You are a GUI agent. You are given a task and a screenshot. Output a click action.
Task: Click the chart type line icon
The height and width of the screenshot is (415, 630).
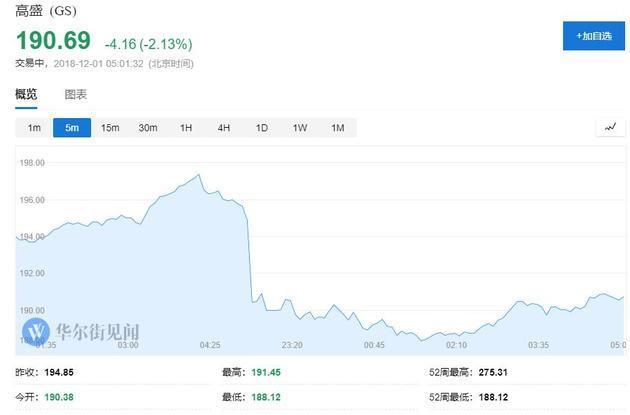pos(610,127)
